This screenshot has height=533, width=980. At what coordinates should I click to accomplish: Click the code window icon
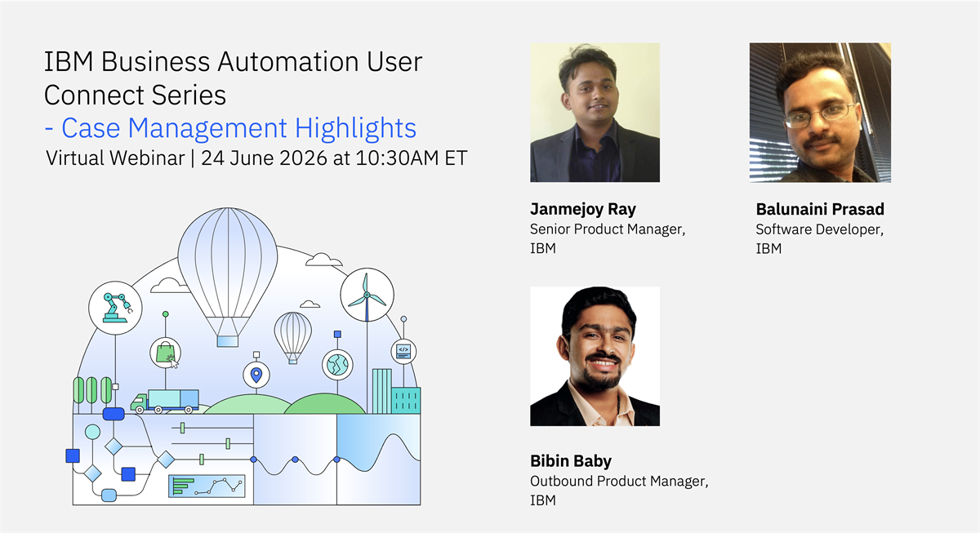coord(403,351)
